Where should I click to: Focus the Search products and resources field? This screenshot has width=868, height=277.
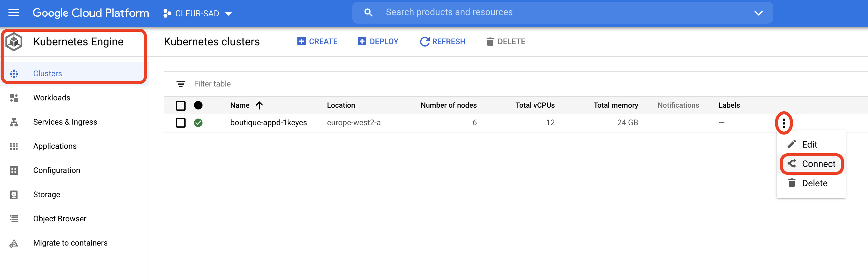pyautogui.click(x=562, y=12)
